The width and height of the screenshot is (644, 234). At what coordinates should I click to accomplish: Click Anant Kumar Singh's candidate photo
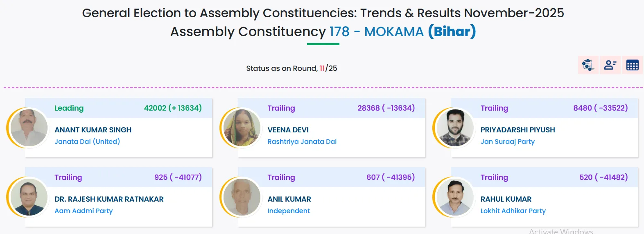click(29, 128)
